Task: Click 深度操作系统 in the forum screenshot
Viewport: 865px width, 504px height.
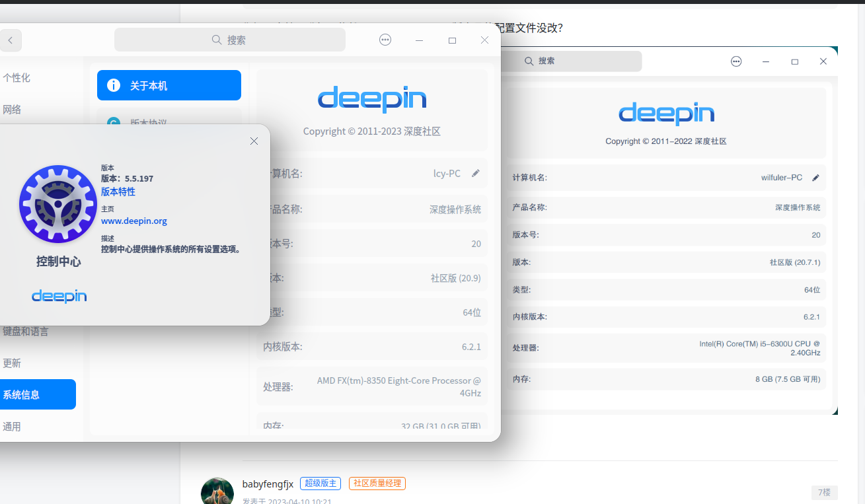Action: 798,207
